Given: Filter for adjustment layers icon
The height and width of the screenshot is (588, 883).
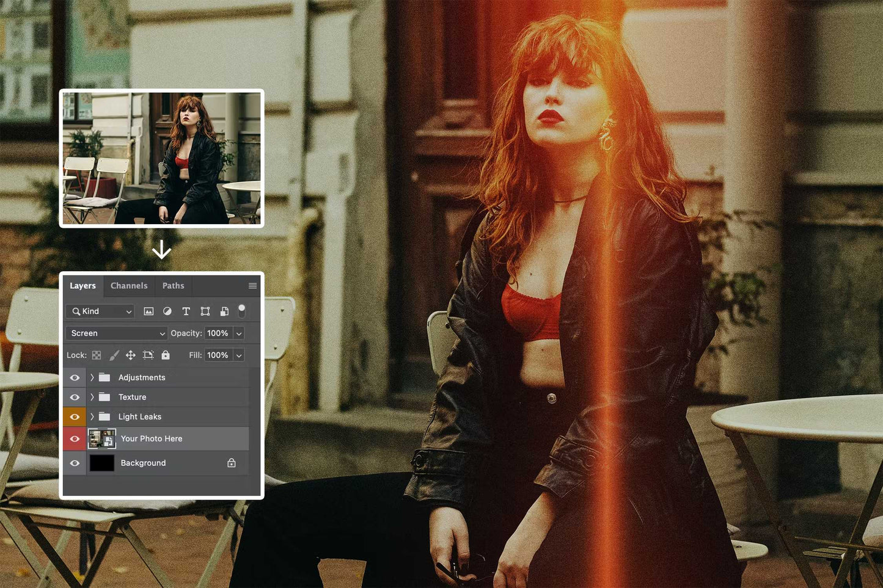Looking at the screenshot, I should point(167,311).
